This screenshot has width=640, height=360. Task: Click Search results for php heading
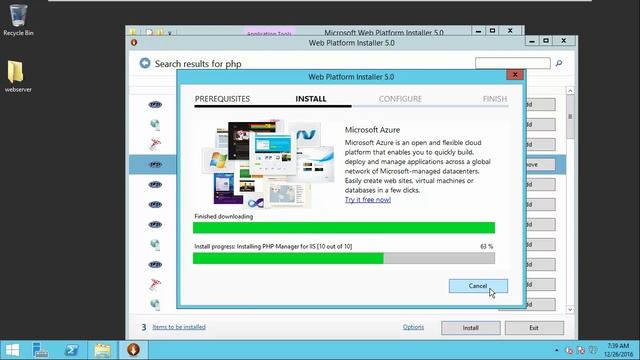tap(198, 64)
